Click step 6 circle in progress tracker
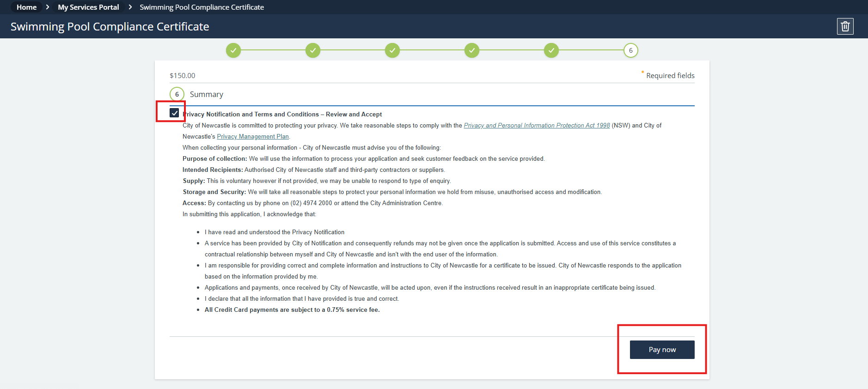 click(630, 50)
